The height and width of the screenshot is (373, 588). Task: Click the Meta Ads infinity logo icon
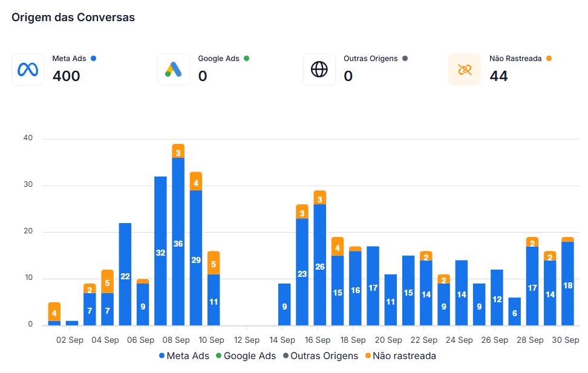click(28, 70)
